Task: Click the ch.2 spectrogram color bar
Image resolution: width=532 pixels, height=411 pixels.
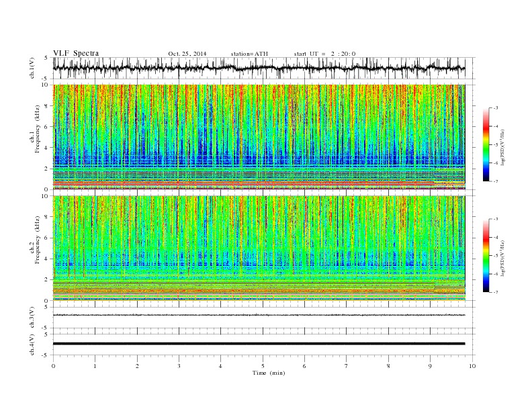Action: pos(486,256)
